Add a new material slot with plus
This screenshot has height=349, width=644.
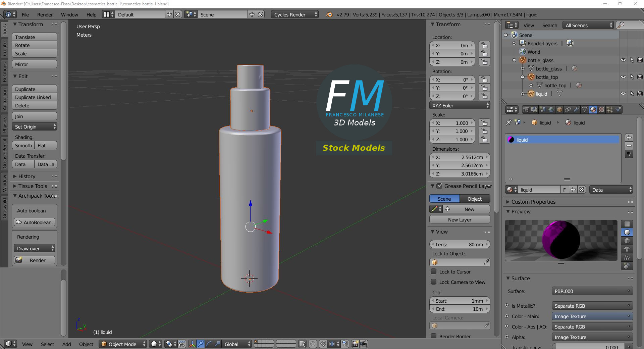(629, 137)
